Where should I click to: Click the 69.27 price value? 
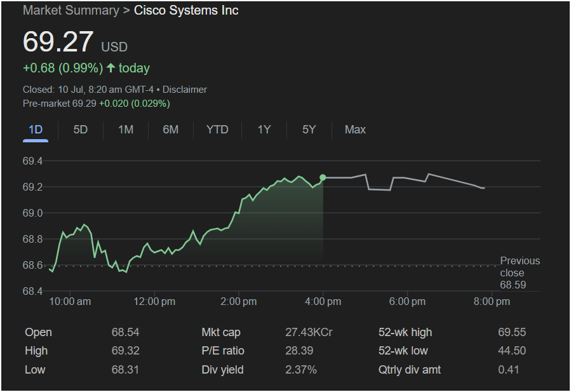(58, 41)
